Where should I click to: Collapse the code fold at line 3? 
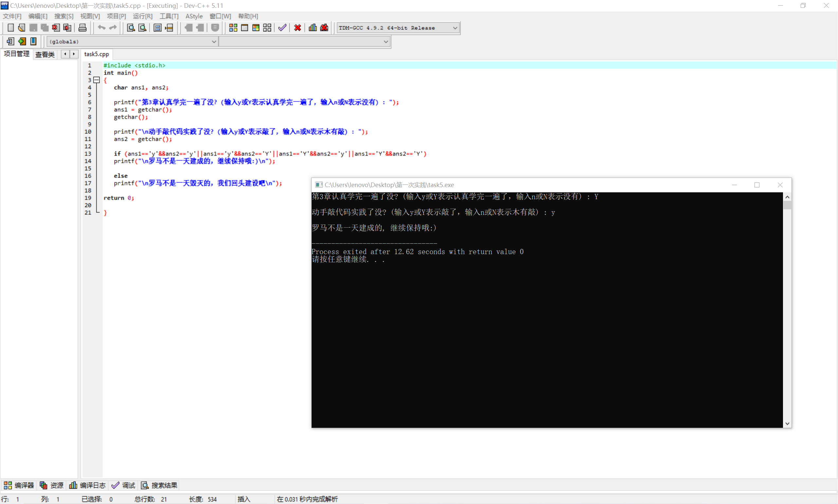tap(97, 80)
